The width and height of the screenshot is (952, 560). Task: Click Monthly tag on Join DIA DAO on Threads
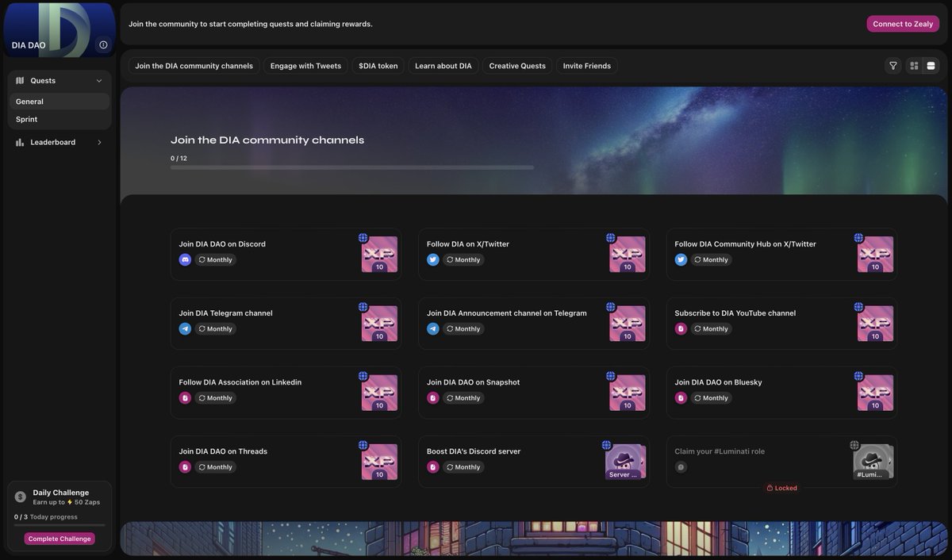[216, 467]
